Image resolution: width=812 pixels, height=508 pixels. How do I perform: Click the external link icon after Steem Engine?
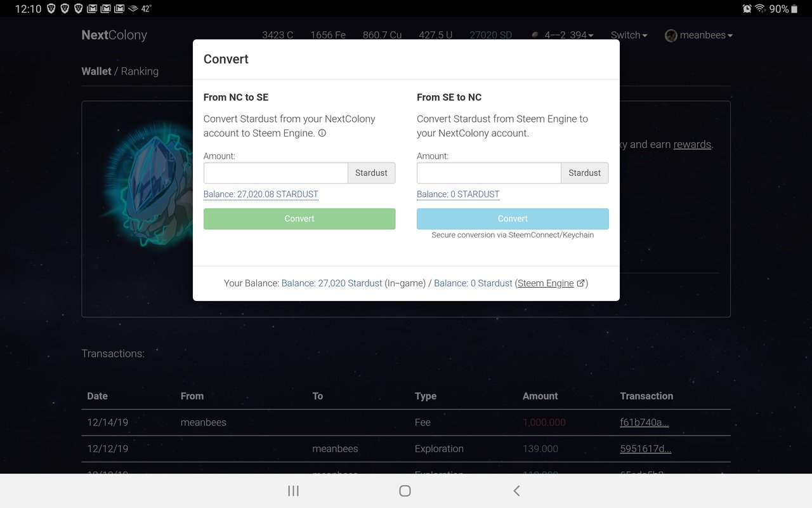(x=580, y=283)
